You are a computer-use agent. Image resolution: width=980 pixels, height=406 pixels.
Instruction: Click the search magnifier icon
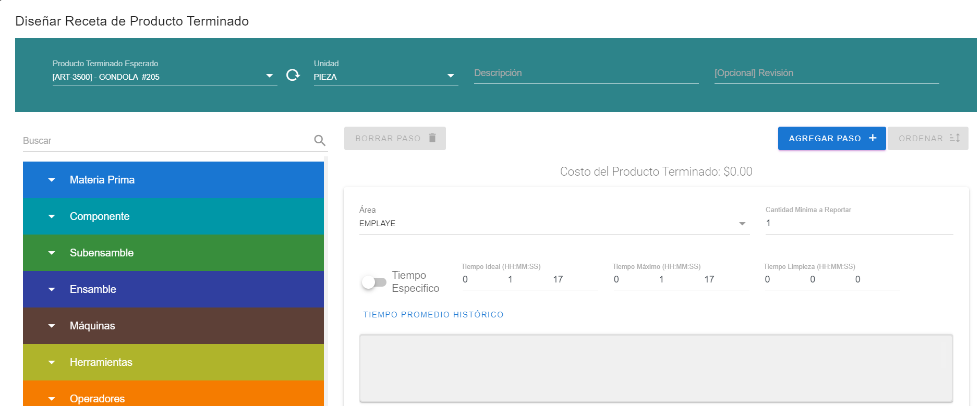320,140
